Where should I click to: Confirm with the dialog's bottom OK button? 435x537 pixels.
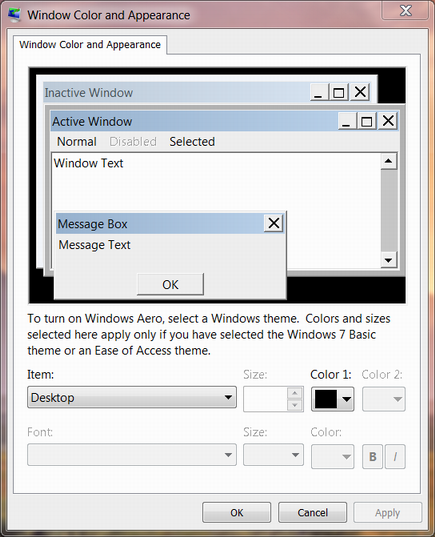(x=236, y=512)
